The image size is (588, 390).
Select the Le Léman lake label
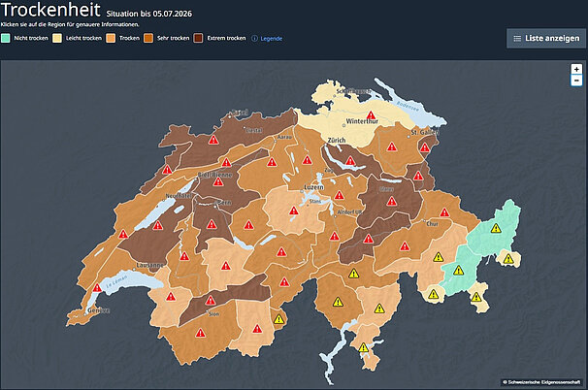pyautogui.click(x=116, y=281)
